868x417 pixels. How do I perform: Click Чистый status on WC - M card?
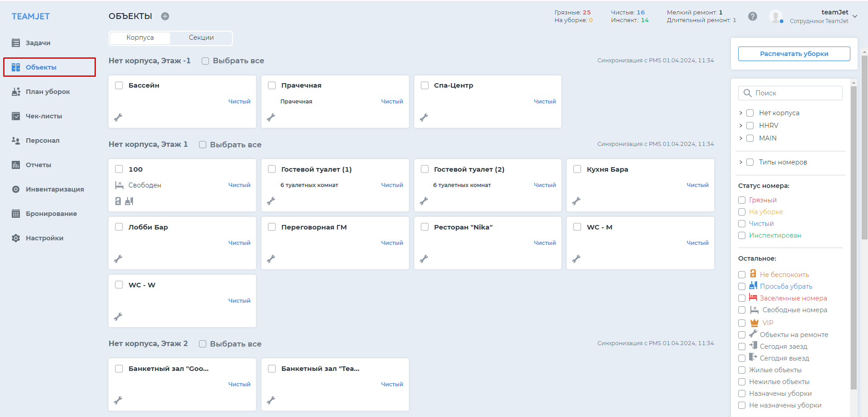(x=697, y=243)
